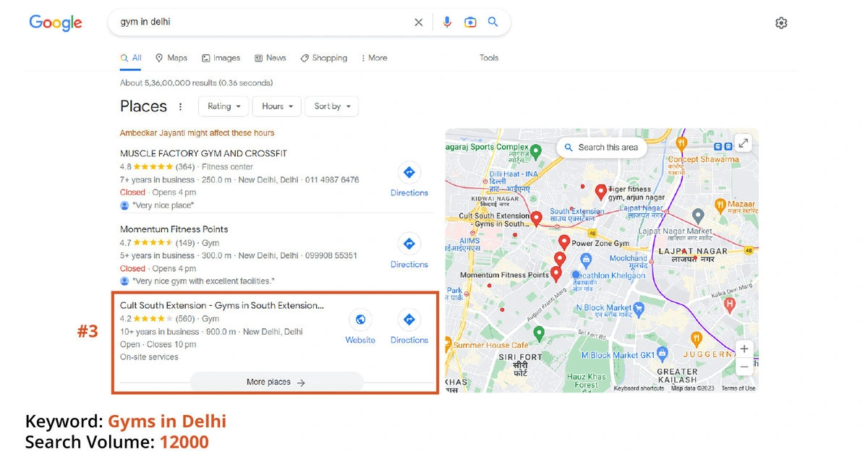Screen dimensions: 868x457
Task: Click 'Very nice gym with excellent facilities' review
Action: pos(203,281)
